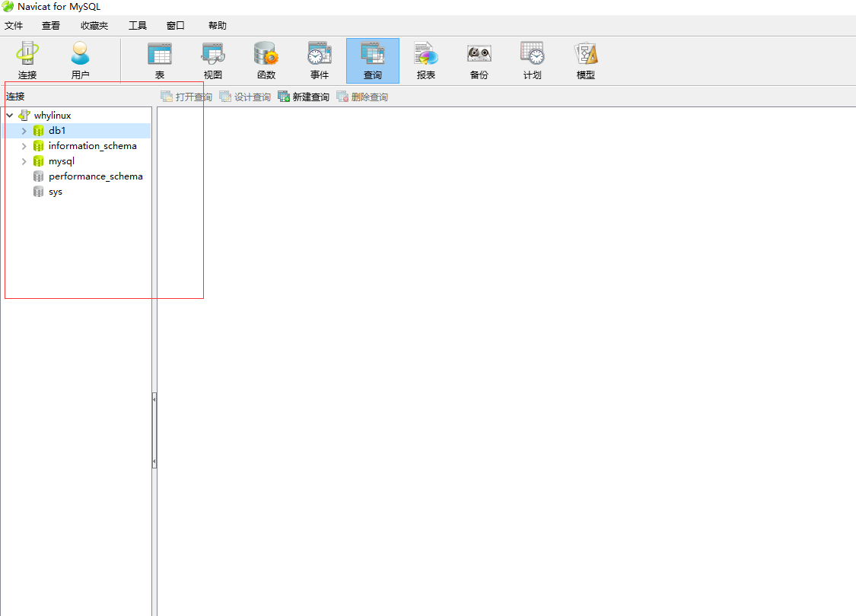The height and width of the screenshot is (616, 856).
Task: Open the 文件 (File) menu
Action: coord(14,26)
